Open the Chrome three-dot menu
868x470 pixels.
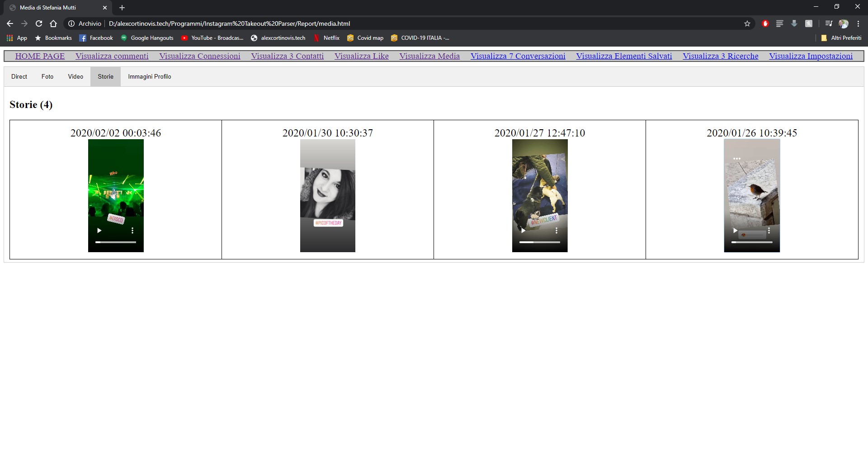[x=859, y=23]
